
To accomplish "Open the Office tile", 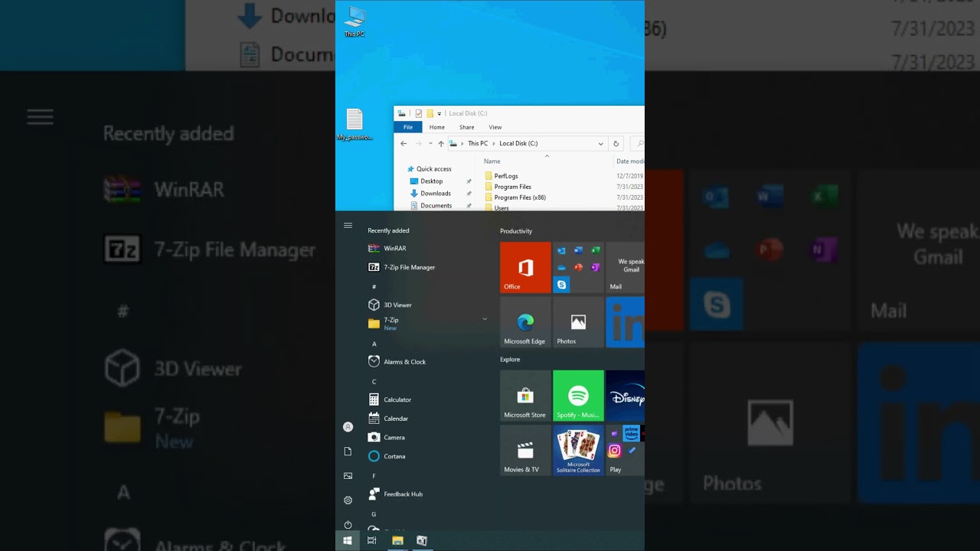I will pyautogui.click(x=525, y=267).
